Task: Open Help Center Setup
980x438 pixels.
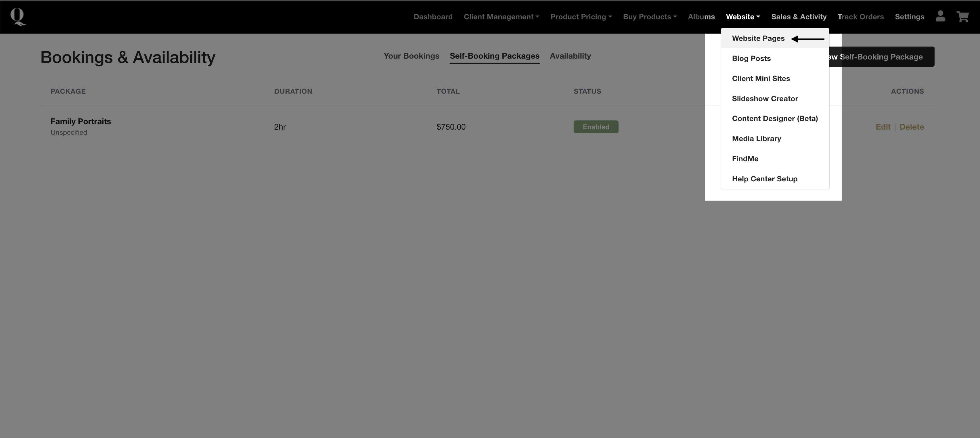Action: [764, 179]
